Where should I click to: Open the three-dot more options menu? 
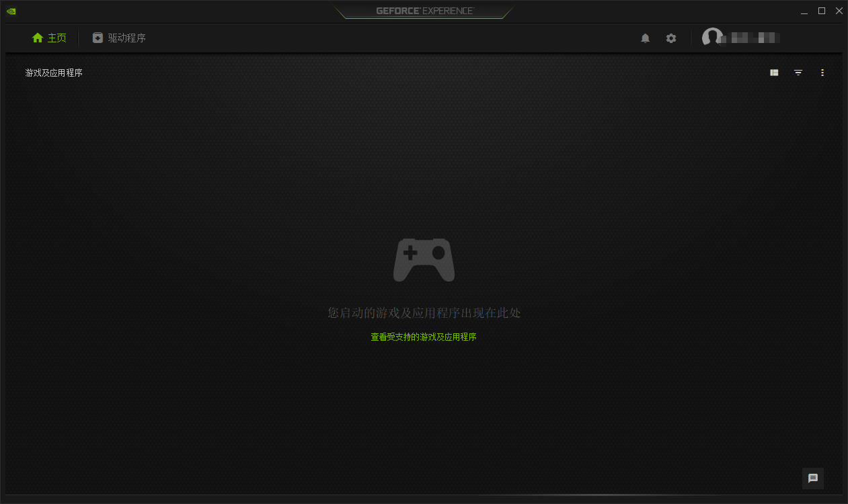(822, 73)
